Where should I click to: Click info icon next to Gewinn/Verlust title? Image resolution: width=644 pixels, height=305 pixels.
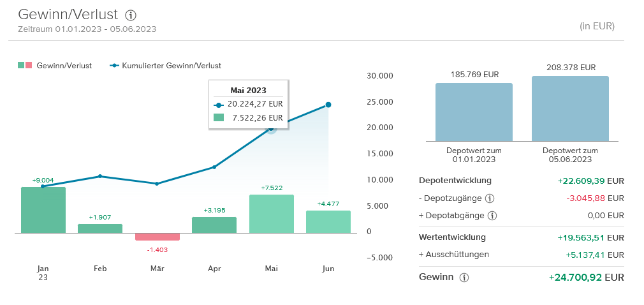(131, 15)
